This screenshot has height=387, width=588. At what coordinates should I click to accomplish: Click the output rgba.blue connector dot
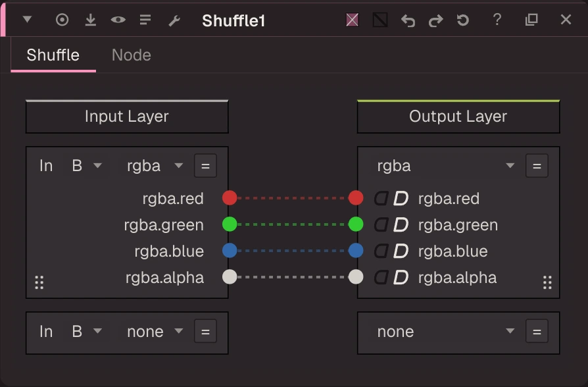(x=356, y=250)
